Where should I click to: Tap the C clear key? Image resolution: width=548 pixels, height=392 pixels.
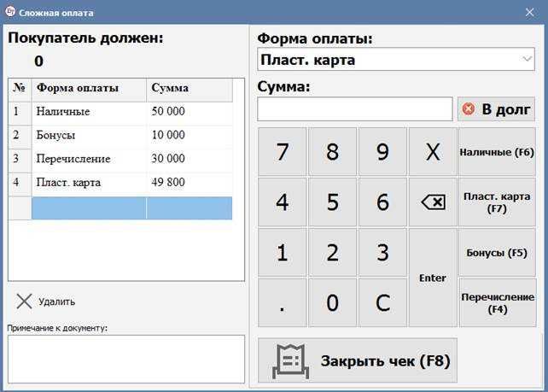point(382,302)
